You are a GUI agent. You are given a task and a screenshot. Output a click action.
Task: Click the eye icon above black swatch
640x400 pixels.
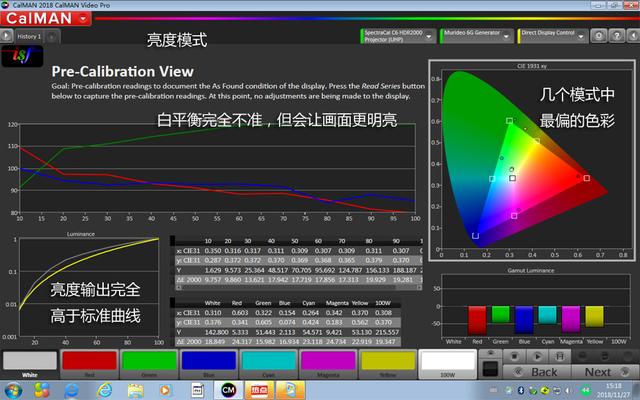[490, 353]
